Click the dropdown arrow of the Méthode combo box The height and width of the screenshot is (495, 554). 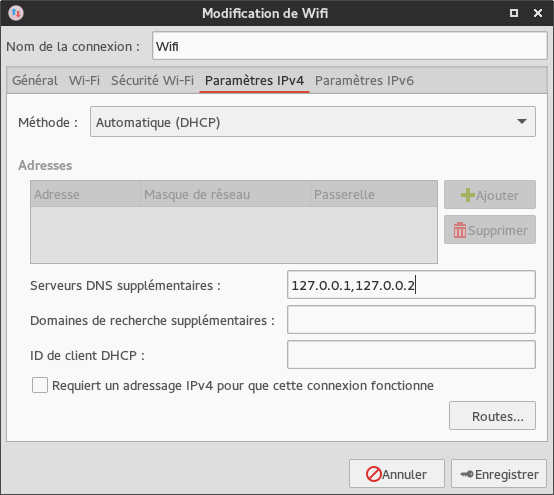pyautogui.click(x=522, y=122)
